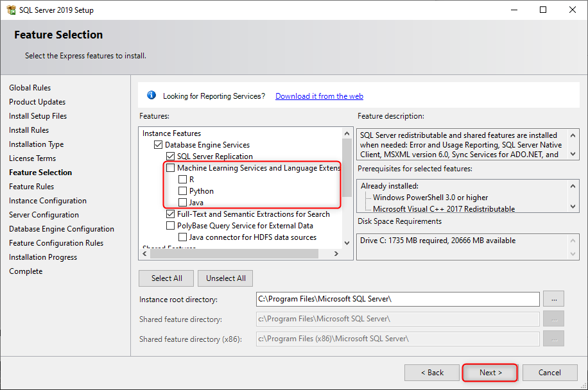
Task: Click the Instance root directory text field
Action: 397,299
